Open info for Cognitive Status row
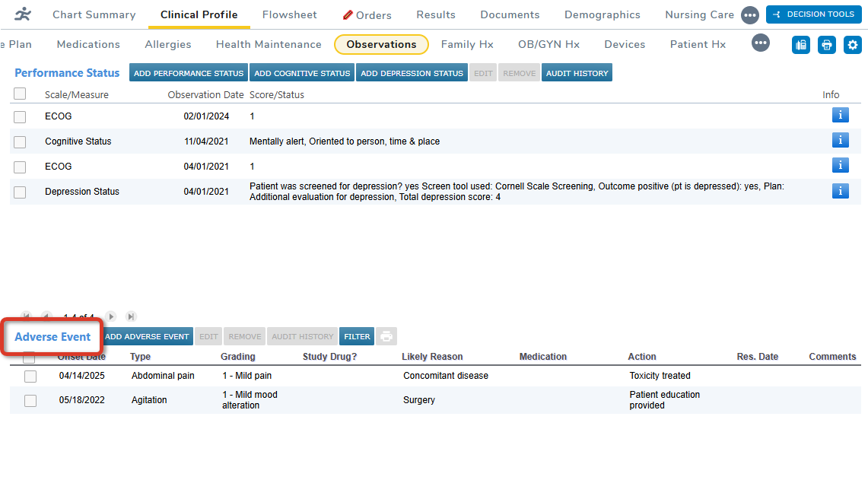The height and width of the screenshot is (499, 868). (x=841, y=140)
